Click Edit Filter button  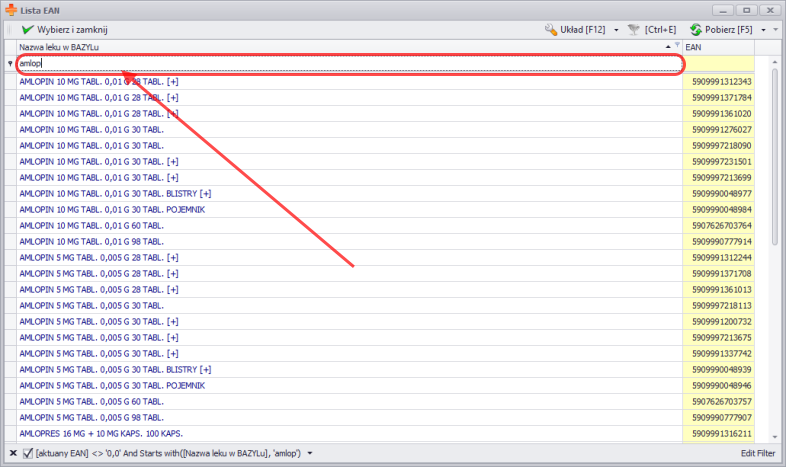(759, 453)
